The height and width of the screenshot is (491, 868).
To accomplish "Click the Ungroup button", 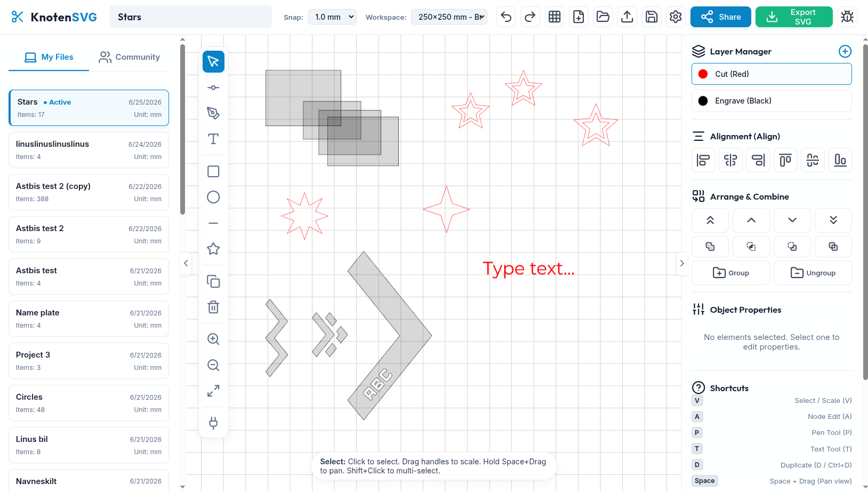I will pyautogui.click(x=813, y=273).
